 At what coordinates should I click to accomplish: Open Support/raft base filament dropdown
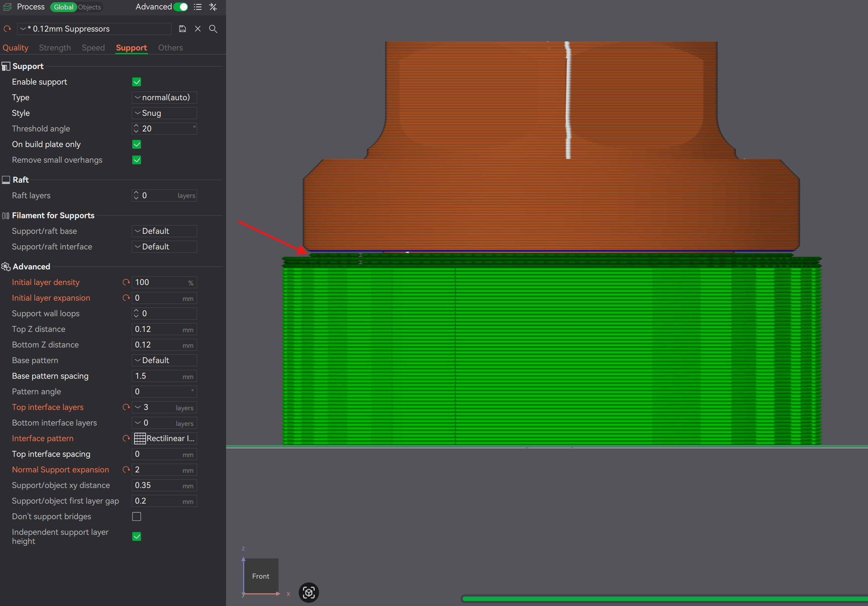[x=164, y=231]
